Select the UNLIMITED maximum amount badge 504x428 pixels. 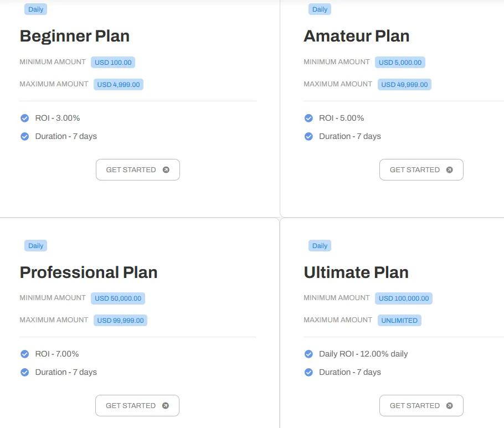click(x=400, y=321)
